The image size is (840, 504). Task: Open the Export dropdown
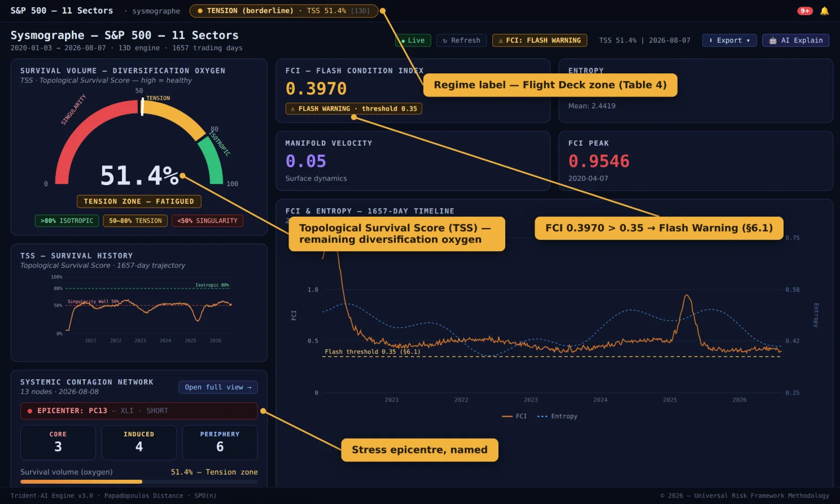coord(729,41)
